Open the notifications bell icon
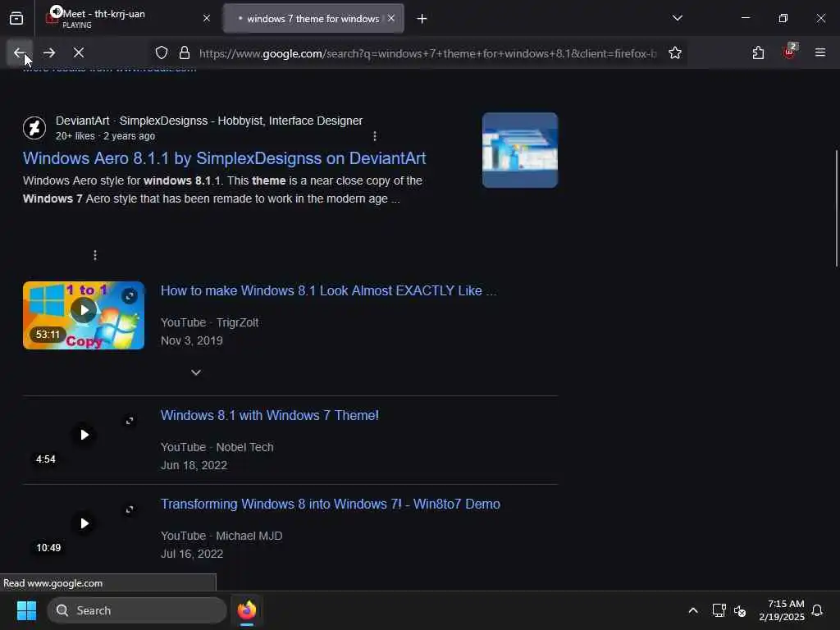This screenshot has width=840, height=630. 817,610
